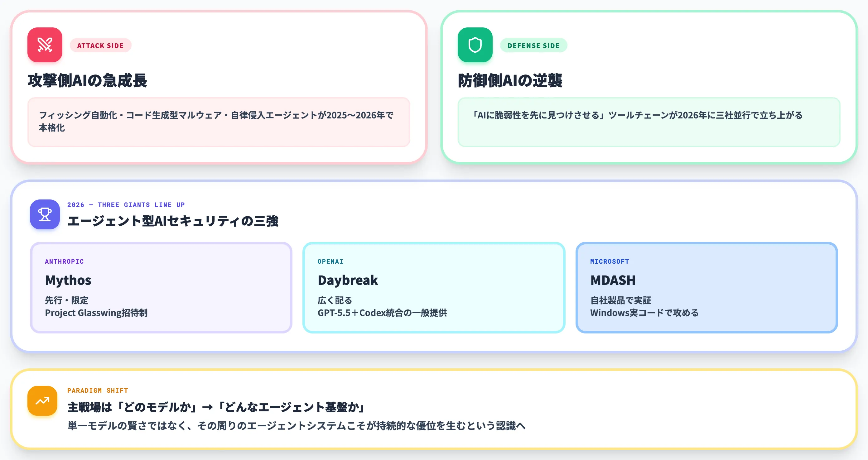Click the PARADIGM SHIFT label
868x460 pixels.
click(98, 390)
